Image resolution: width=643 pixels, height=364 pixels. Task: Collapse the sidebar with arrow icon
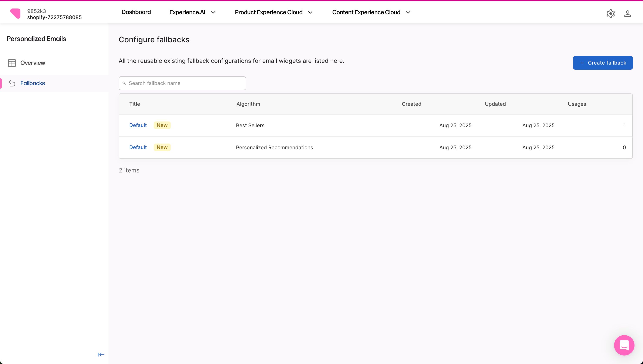click(x=101, y=354)
